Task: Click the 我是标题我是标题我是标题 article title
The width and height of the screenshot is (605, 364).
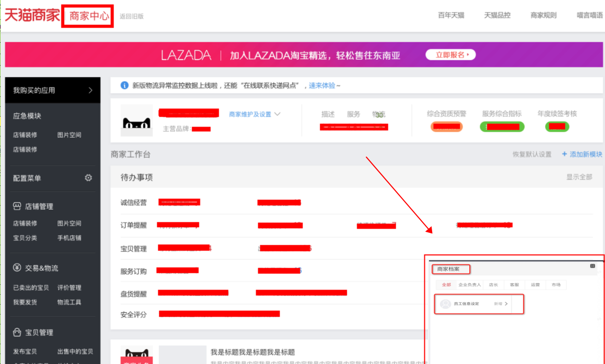Action: click(253, 352)
